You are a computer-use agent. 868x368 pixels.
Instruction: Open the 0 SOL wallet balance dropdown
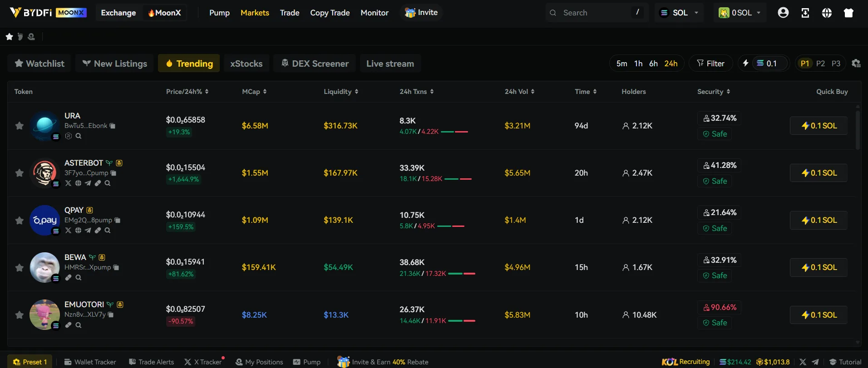click(x=740, y=13)
